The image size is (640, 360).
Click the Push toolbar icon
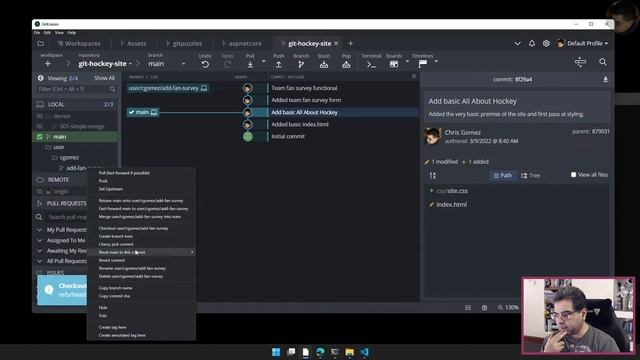pos(278,64)
